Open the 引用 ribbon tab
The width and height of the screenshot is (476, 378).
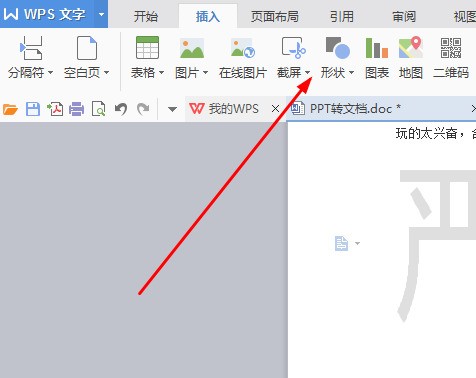tap(342, 16)
